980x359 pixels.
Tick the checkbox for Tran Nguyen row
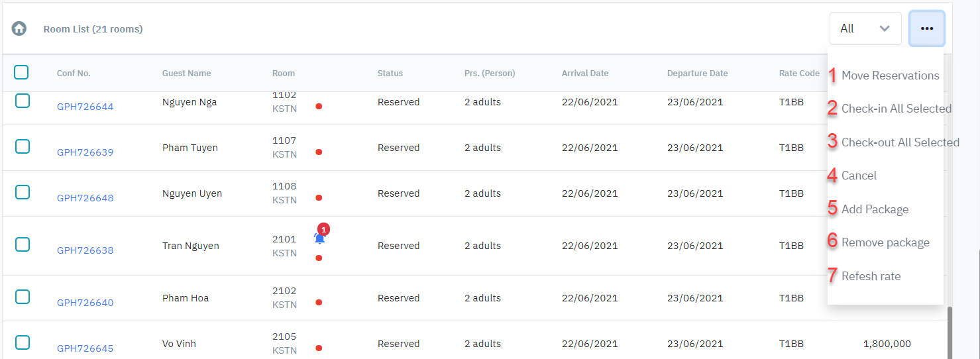pyautogui.click(x=23, y=244)
